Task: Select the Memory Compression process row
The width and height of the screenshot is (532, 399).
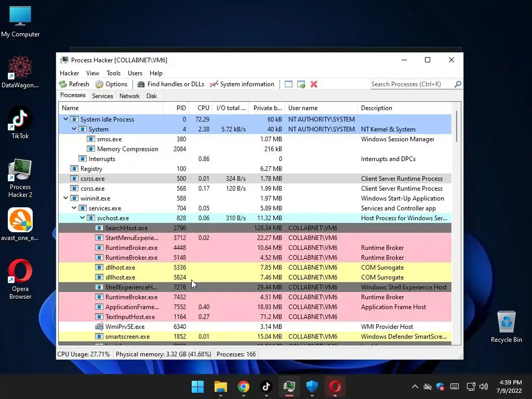Action: [x=255, y=149]
